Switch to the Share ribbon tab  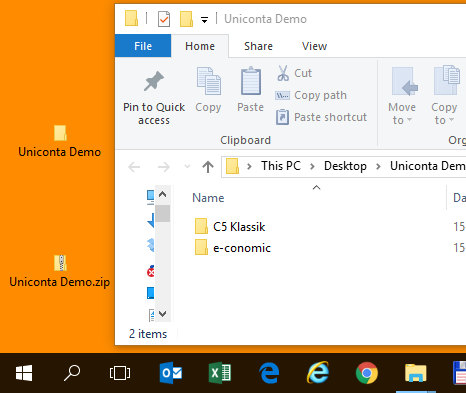(258, 46)
